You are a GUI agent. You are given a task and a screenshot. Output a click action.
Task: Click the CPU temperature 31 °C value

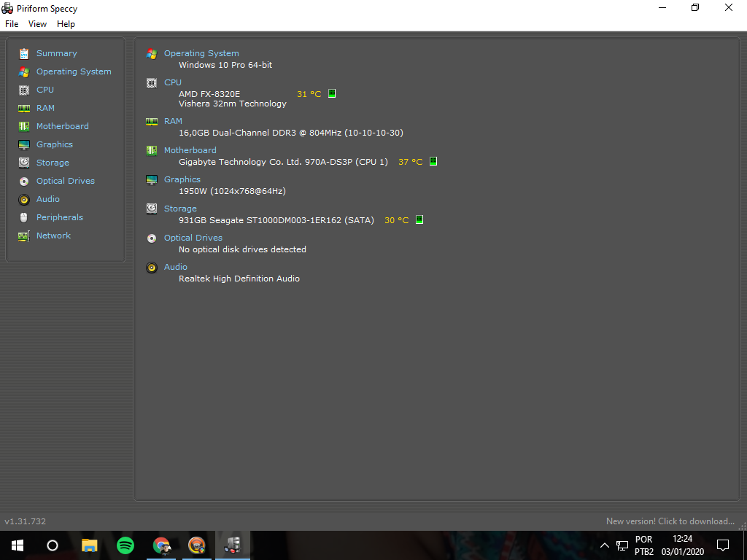(x=309, y=94)
